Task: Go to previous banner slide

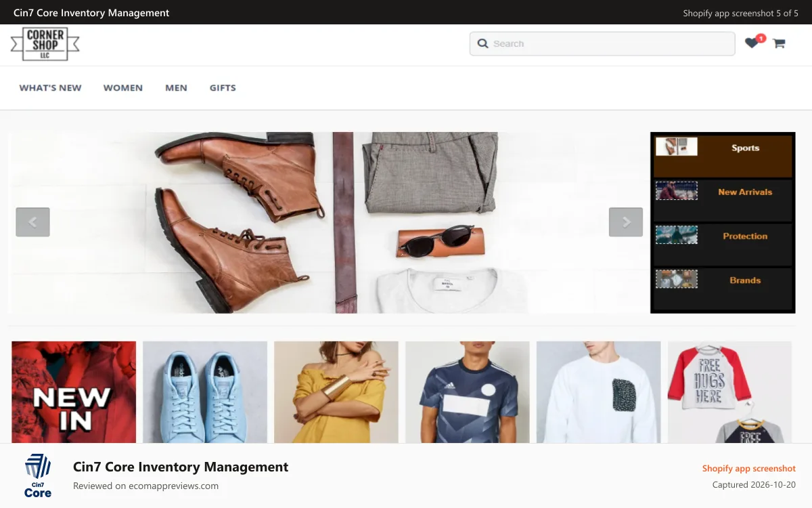Action: coord(32,222)
